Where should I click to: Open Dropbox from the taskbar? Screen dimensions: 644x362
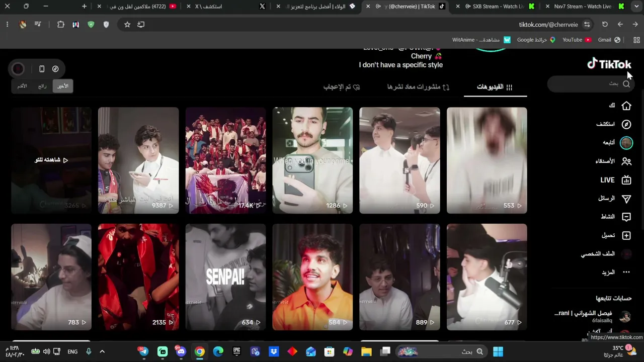pyautogui.click(x=274, y=351)
